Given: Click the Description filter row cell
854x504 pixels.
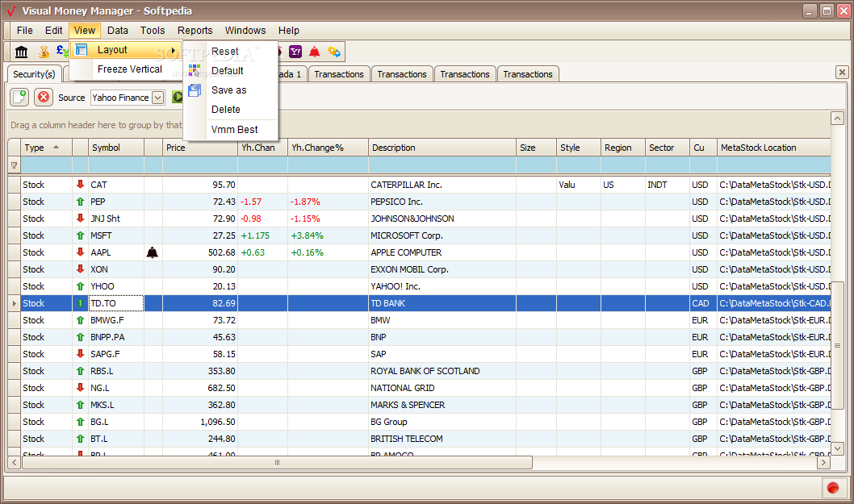Looking at the screenshot, I should (x=442, y=165).
